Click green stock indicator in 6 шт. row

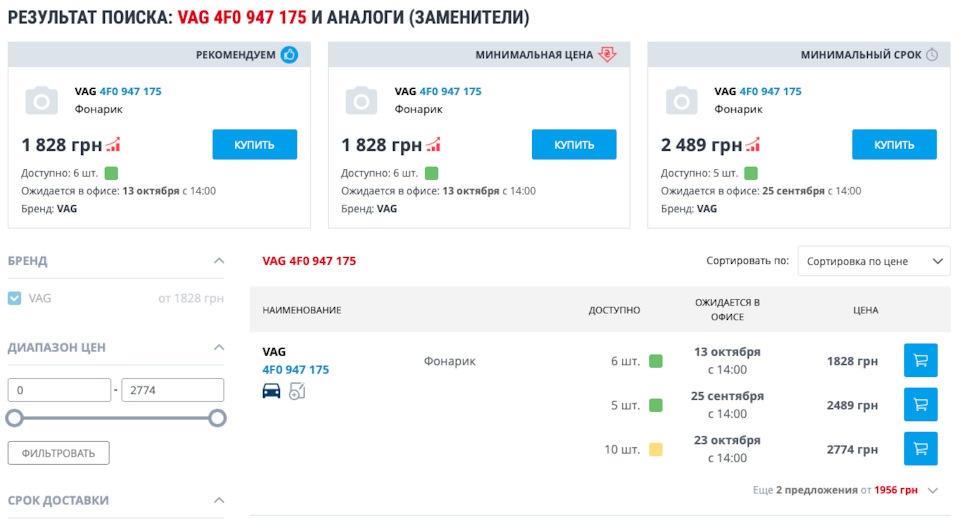(x=656, y=361)
